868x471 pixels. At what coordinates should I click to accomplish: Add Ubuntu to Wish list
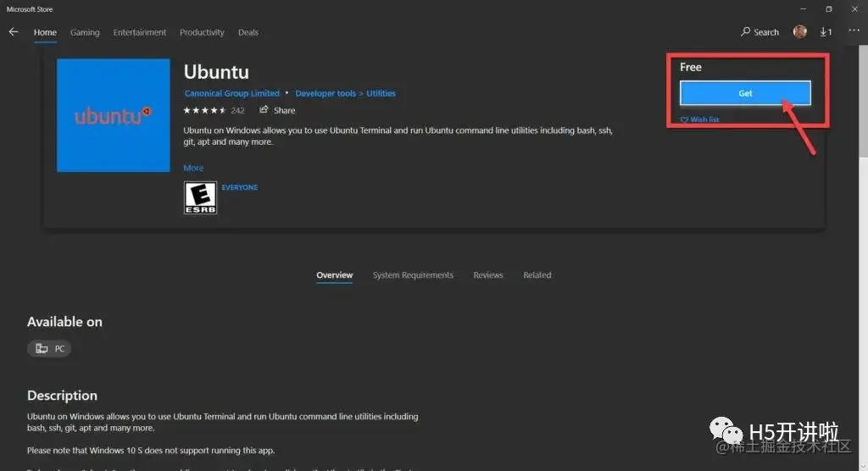pos(699,119)
